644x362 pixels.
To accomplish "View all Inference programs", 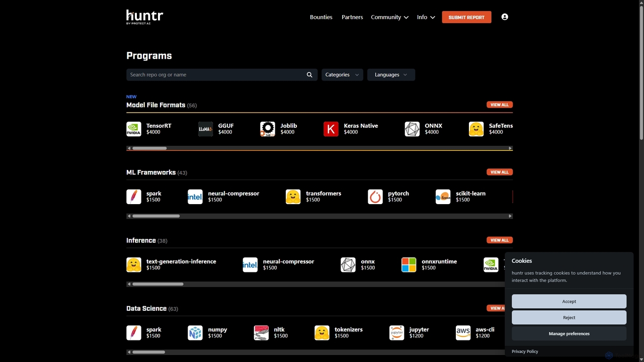I will (x=500, y=240).
